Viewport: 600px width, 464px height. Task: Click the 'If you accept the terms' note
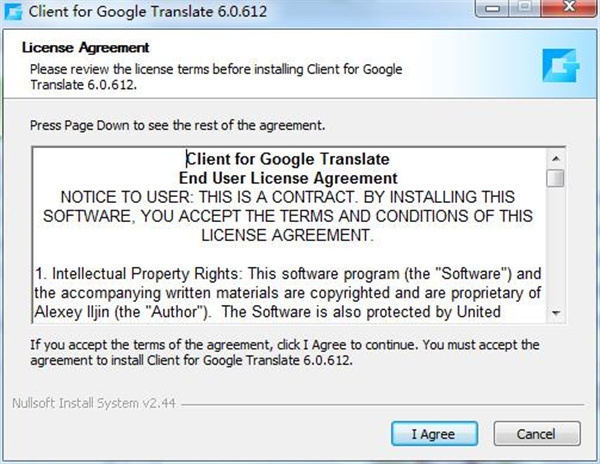284,352
